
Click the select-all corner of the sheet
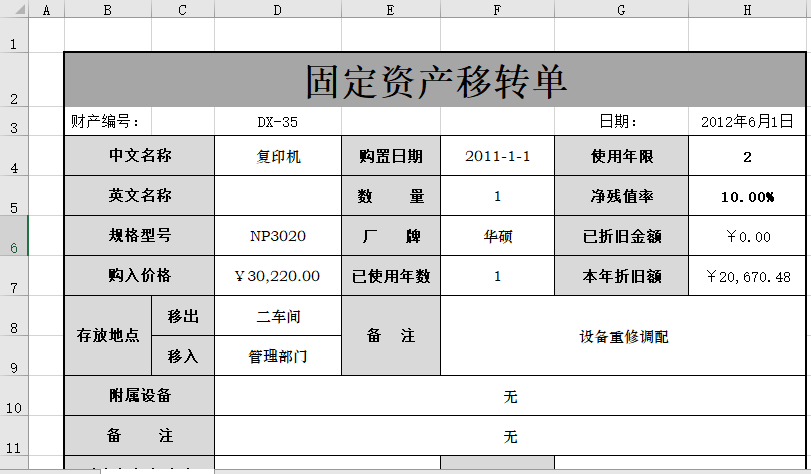point(14,9)
